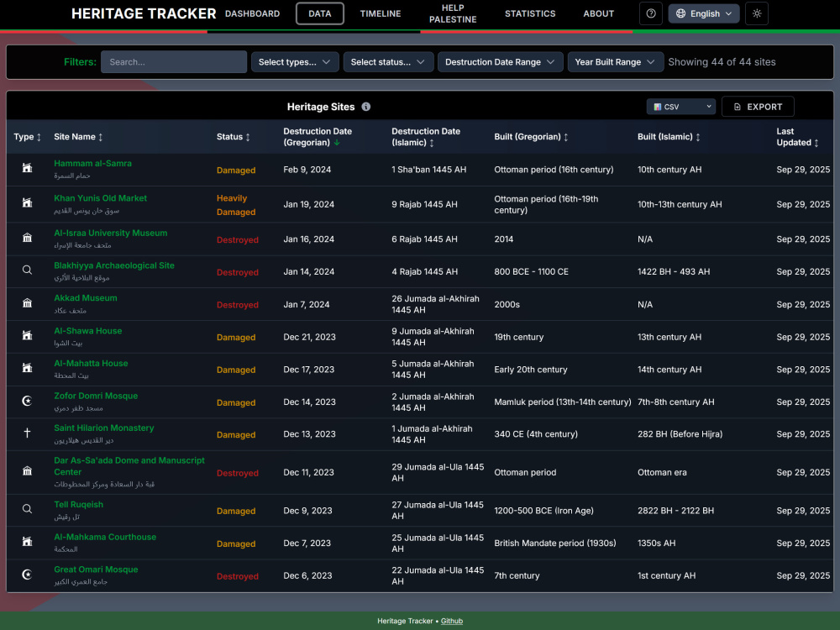The image size is (840, 630).
Task: Click cross icon for Saint Hilarion Monastery
Action: (x=27, y=433)
